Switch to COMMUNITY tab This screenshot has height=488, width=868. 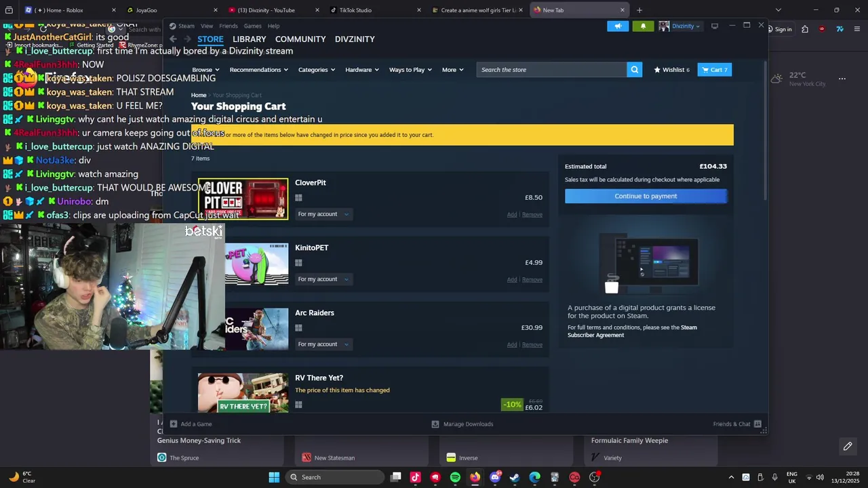[x=300, y=39]
